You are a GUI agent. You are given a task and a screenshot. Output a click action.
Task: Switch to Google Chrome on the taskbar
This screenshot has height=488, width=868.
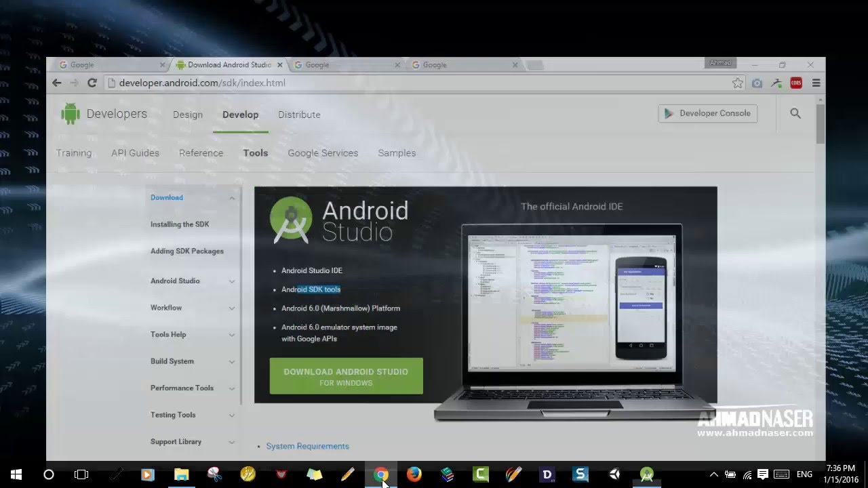pyautogui.click(x=381, y=474)
